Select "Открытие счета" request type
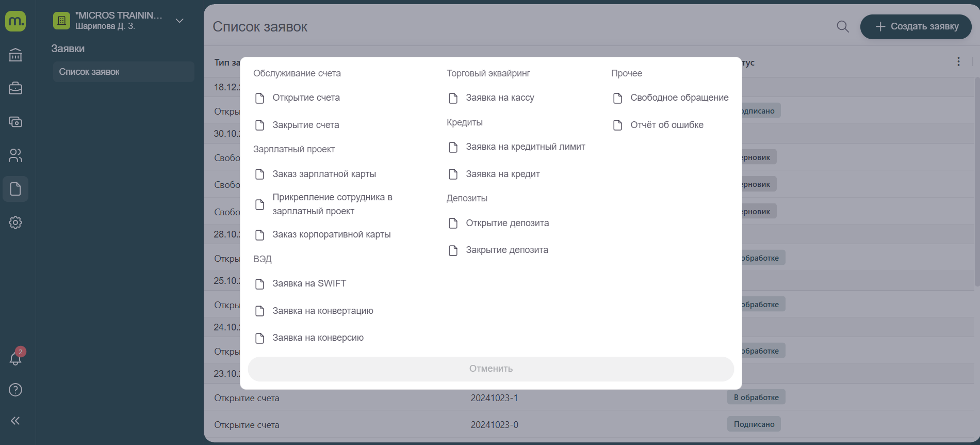Image resolution: width=980 pixels, height=445 pixels. [306, 98]
